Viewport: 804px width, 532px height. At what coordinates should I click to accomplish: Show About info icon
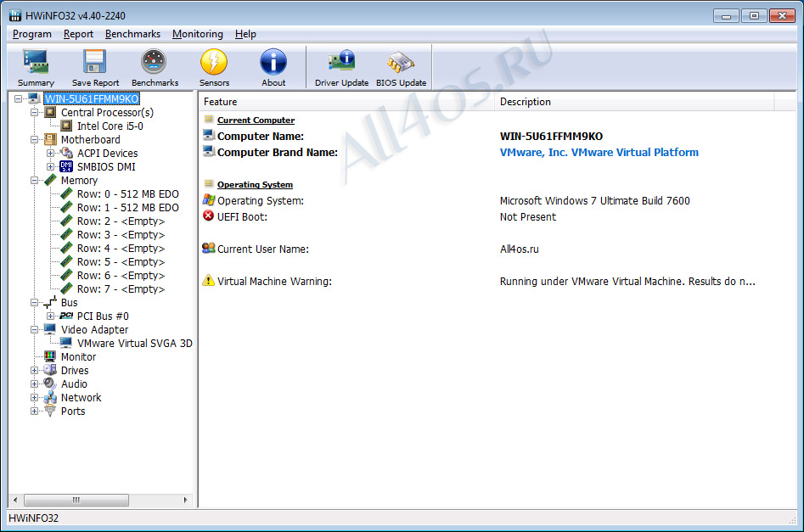(x=273, y=61)
